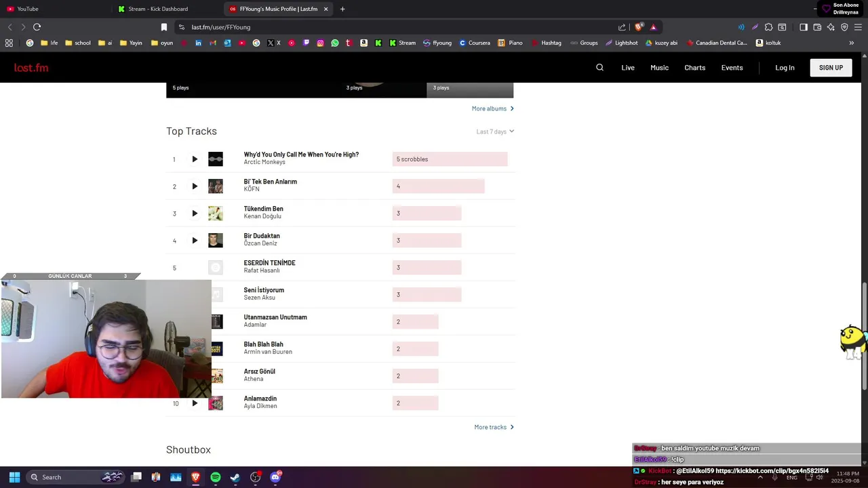Open the X bookmark
This screenshot has width=868, height=488.
274,43
